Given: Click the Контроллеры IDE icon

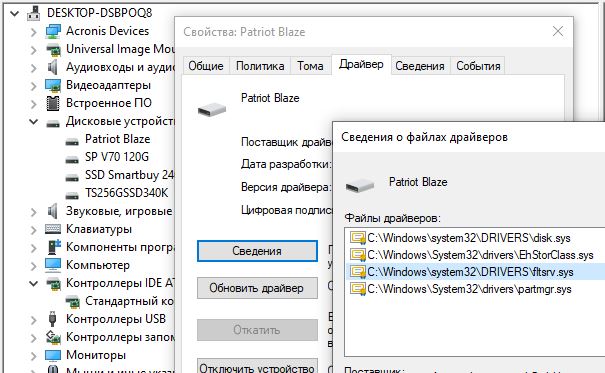Looking at the screenshot, I should pyautogui.click(x=53, y=284).
